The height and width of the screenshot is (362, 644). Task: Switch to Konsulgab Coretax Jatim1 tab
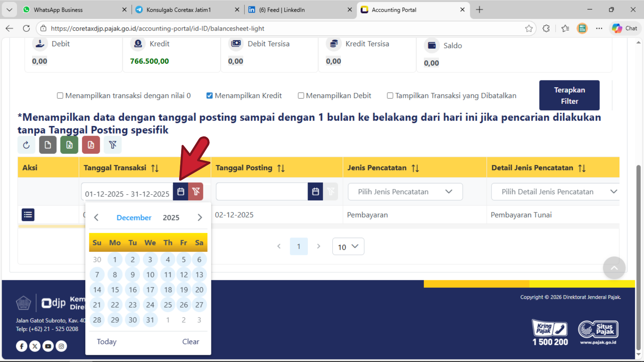pyautogui.click(x=178, y=10)
